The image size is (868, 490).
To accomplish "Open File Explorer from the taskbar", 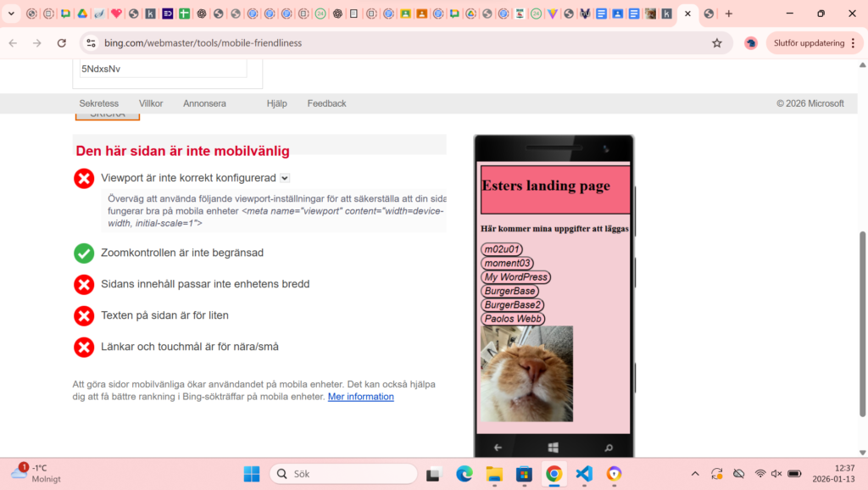I will 493,474.
